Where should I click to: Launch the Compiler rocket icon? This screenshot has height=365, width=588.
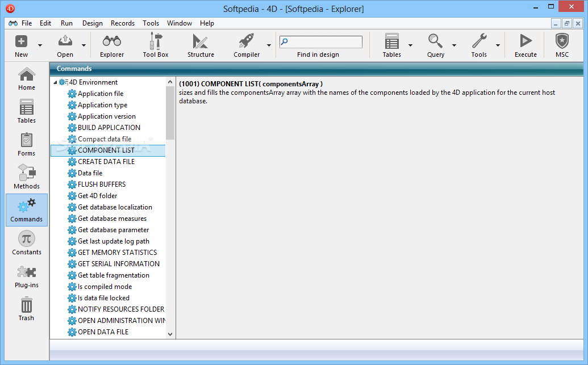click(247, 41)
